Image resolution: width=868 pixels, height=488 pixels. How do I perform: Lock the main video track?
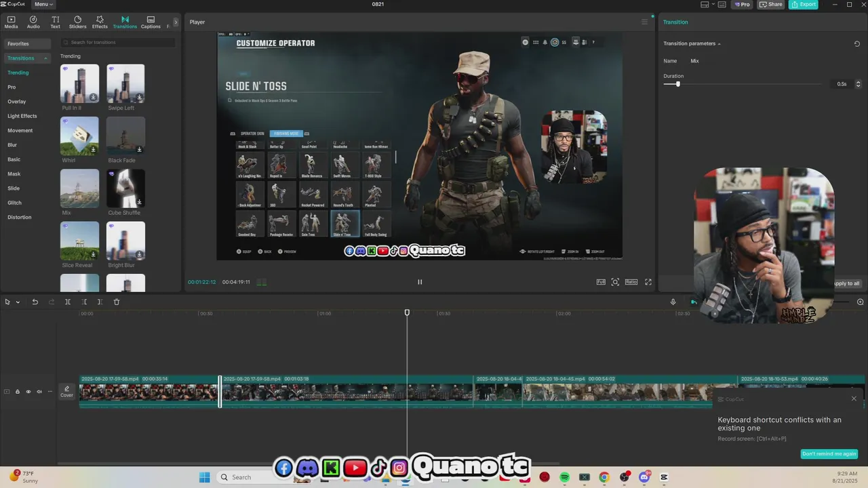[18, 392]
